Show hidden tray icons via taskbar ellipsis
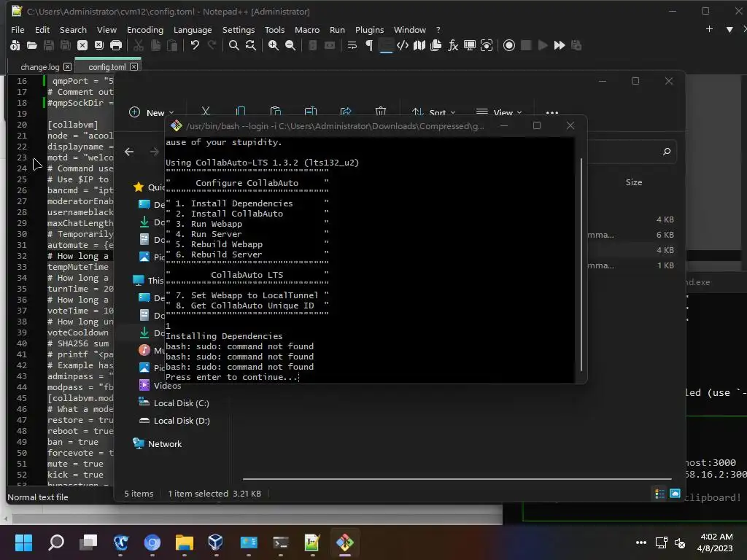This screenshot has height=560, width=747. coord(640,542)
